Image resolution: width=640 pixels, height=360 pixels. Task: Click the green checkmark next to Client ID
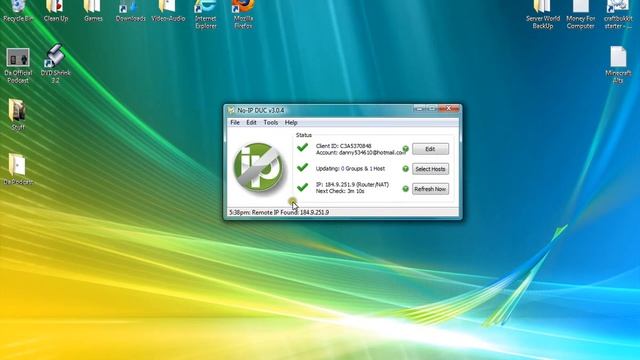(302, 147)
